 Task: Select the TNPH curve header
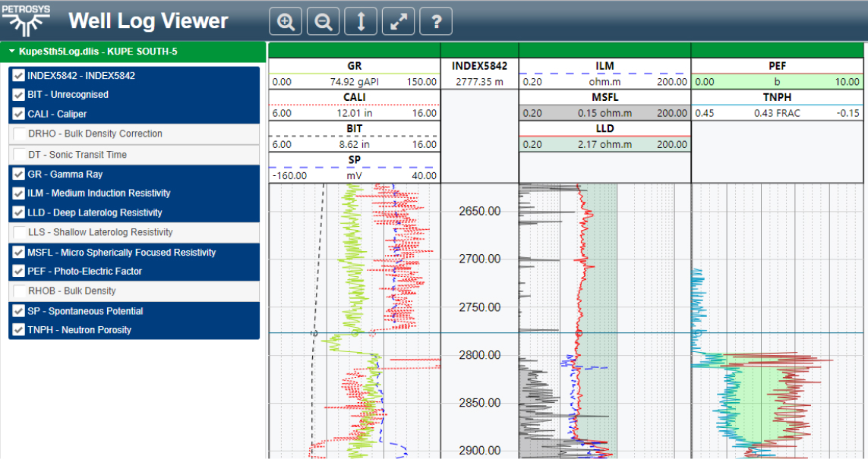click(x=777, y=97)
